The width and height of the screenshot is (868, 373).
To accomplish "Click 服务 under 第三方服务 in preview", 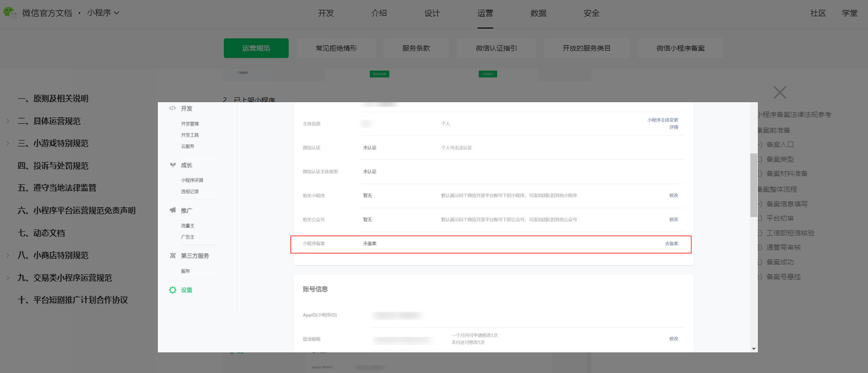I will pyautogui.click(x=185, y=271).
